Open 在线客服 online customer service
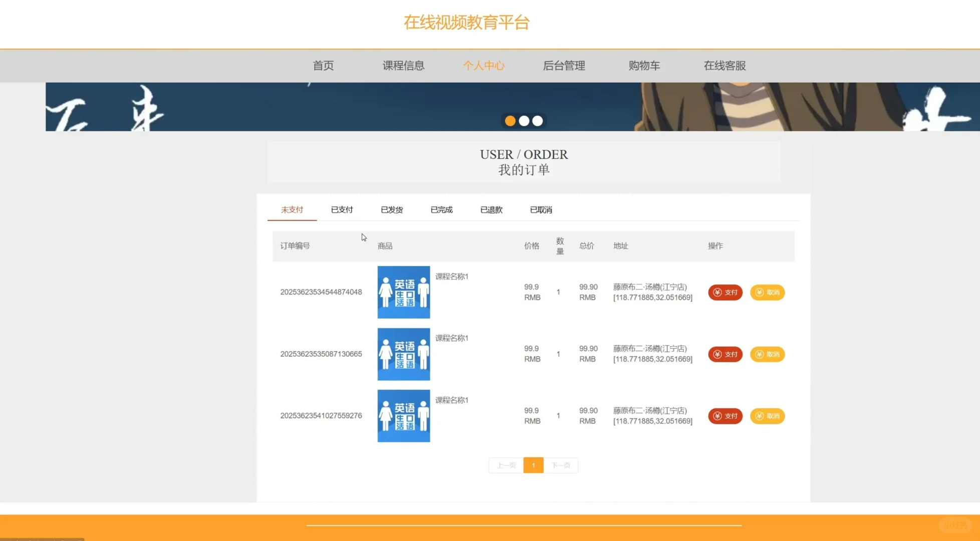Image resolution: width=980 pixels, height=541 pixels. (x=724, y=66)
